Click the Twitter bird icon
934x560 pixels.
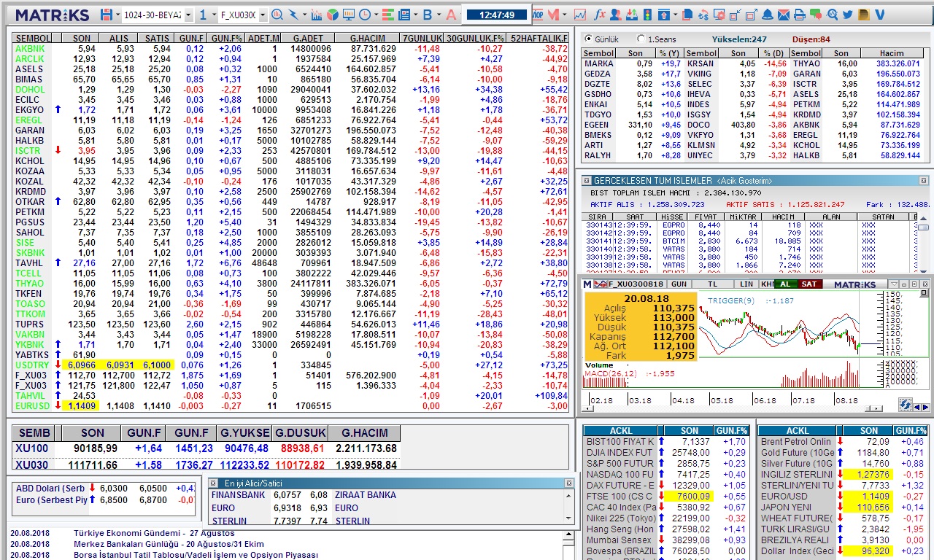coord(848,15)
